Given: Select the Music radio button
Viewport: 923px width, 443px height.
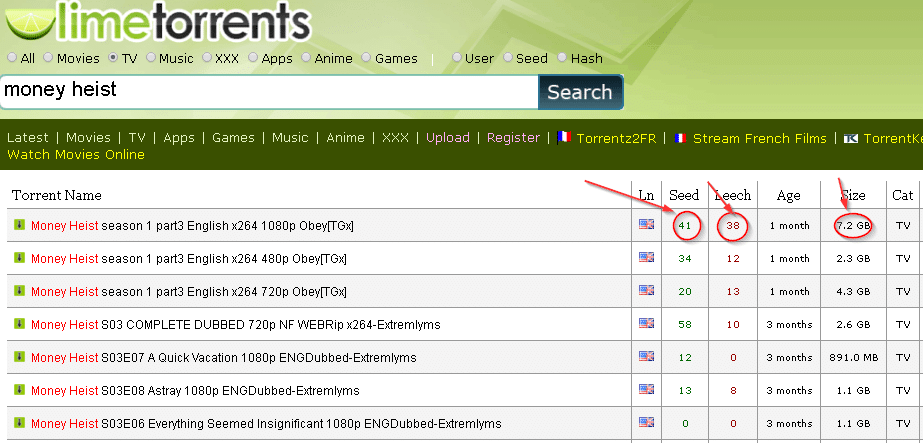Looking at the screenshot, I should 151,58.
